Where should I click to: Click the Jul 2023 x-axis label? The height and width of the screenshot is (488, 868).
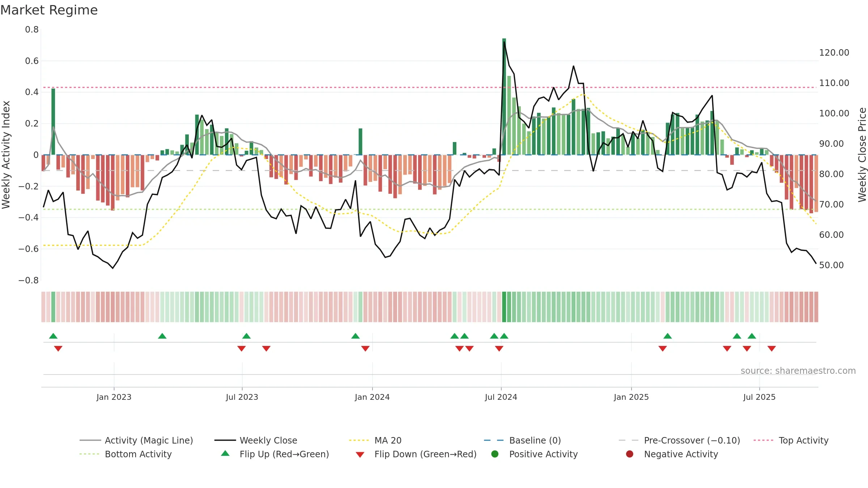coord(242,397)
